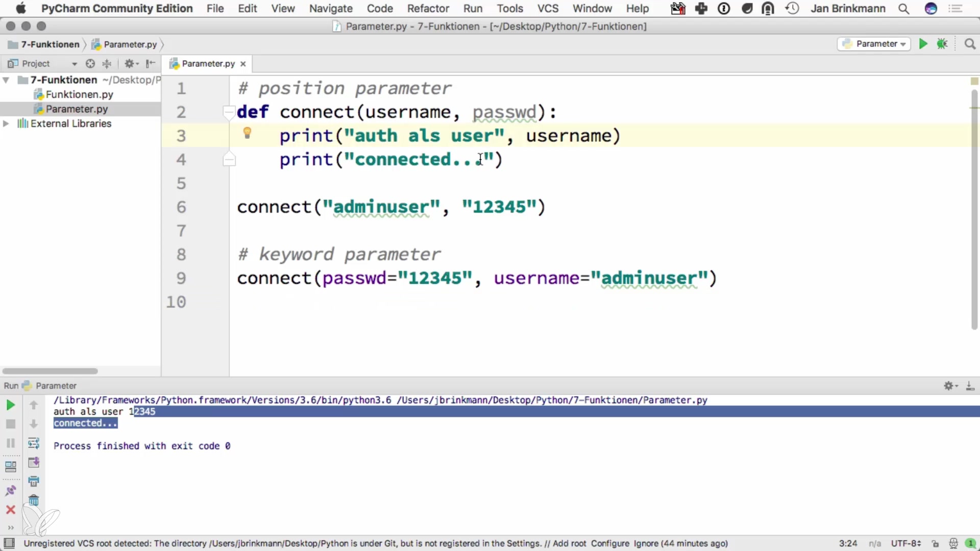Start debugging with the bug icon
The image size is (980, 551).
point(942,44)
